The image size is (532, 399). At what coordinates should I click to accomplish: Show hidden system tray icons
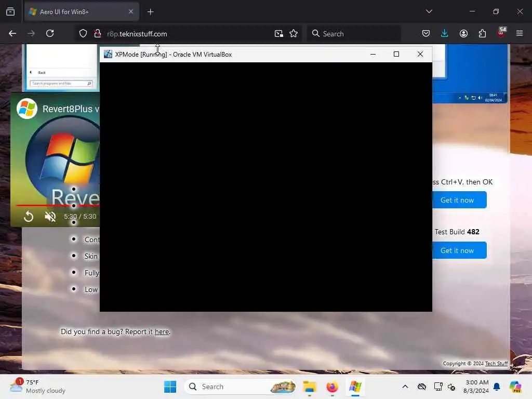click(x=405, y=387)
